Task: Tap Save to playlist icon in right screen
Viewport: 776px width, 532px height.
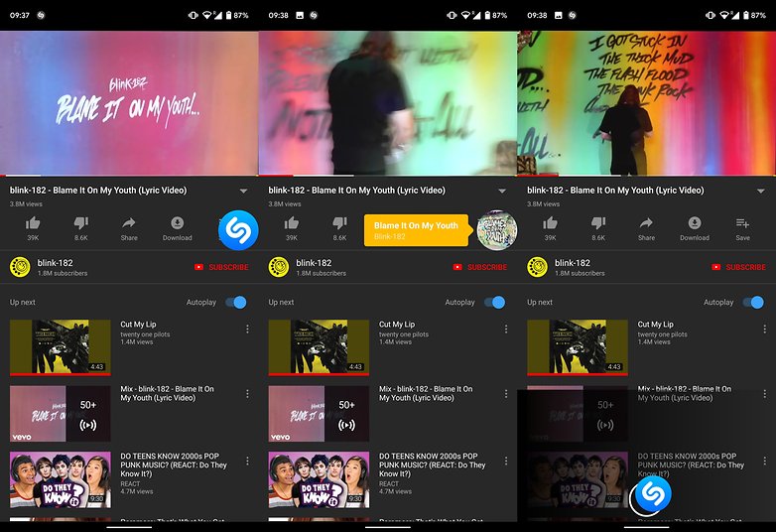Action: 743,223
